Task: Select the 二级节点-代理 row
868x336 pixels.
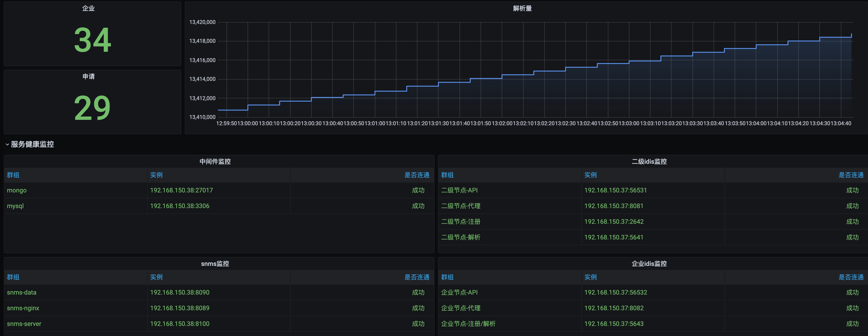Action: [x=461, y=206]
